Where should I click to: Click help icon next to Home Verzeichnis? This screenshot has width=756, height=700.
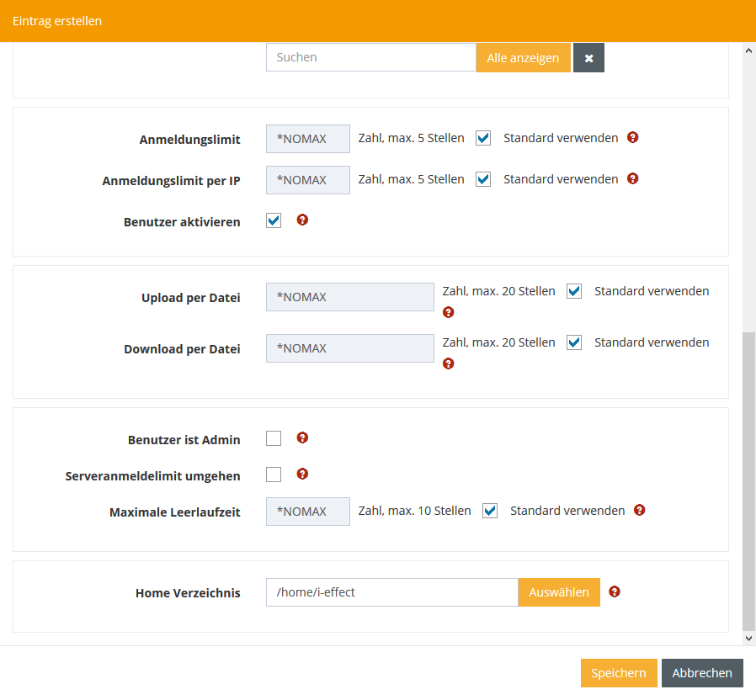615,591
